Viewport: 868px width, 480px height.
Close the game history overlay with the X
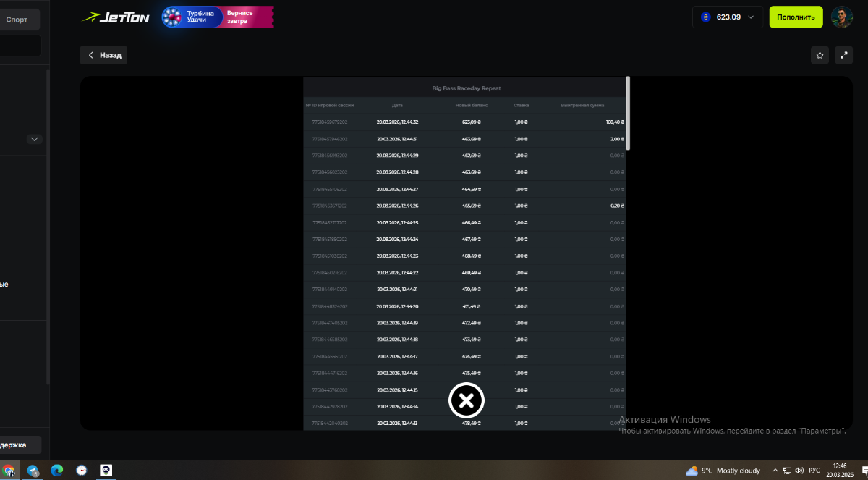pos(467,400)
